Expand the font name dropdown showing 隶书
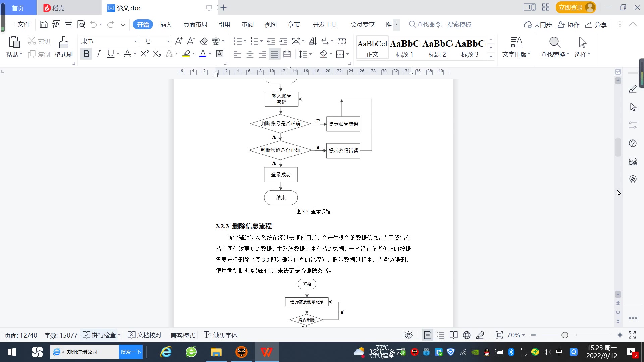The image size is (644, 362). 135,41
